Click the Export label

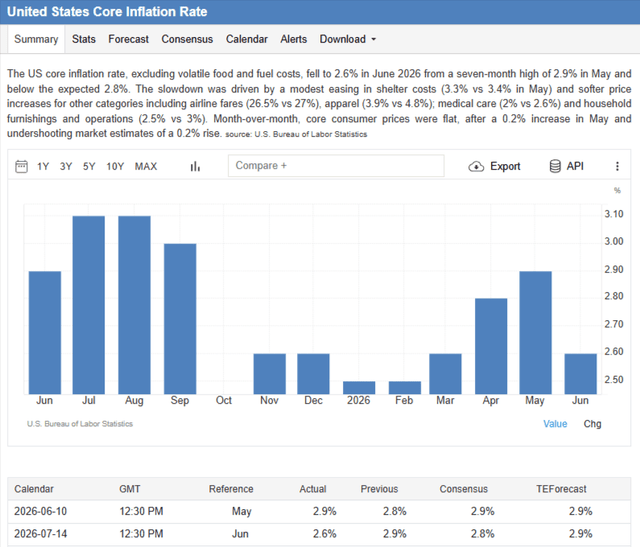[505, 166]
